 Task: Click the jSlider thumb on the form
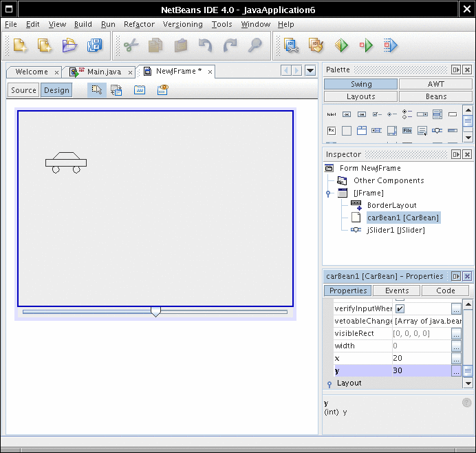point(155,312)
